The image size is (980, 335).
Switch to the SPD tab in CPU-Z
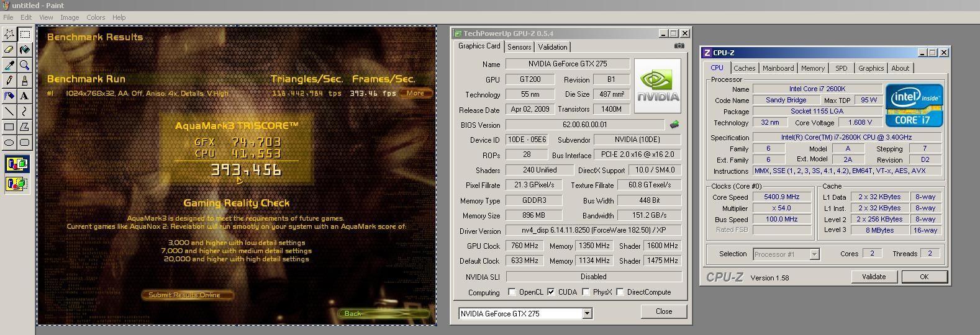pyautogui.click(x=842, y=68)
